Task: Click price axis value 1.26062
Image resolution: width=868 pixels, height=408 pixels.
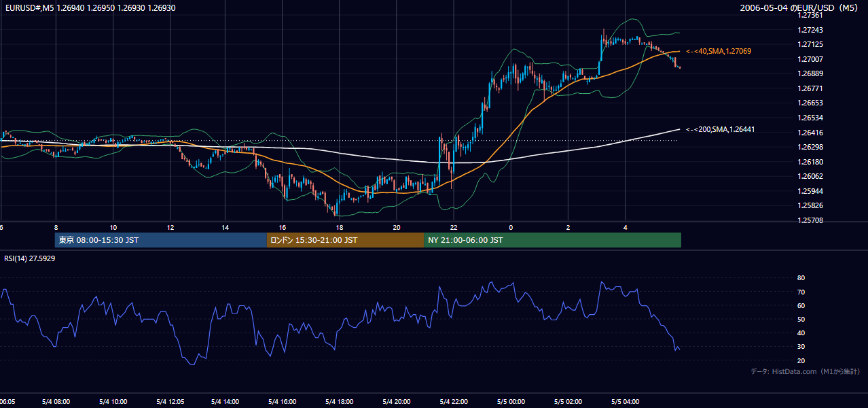Action: (x=810, y=176)
